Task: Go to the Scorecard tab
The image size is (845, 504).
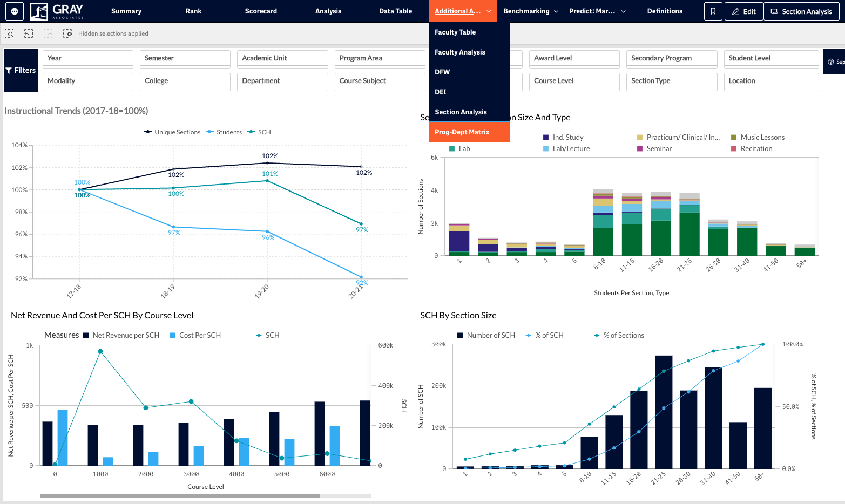Action: click(261, 11)
